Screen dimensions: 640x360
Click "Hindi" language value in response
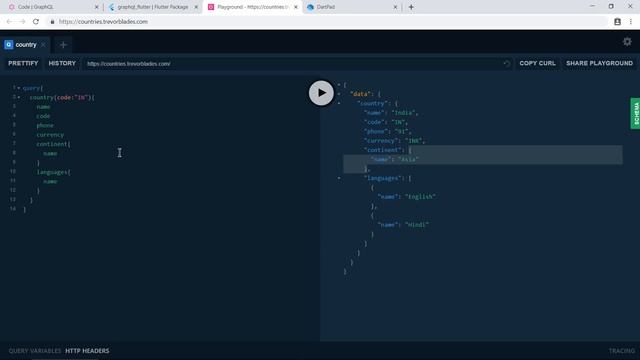click(x=417, y=225)
